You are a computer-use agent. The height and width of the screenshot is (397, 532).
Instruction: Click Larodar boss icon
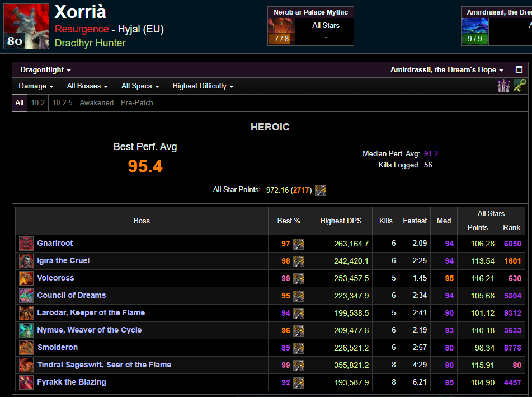[26, 313]
